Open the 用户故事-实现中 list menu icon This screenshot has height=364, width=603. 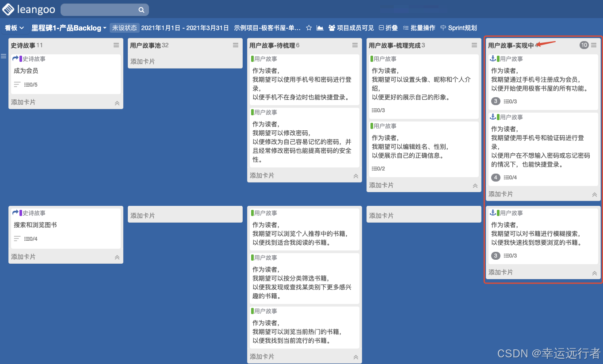(x=594, y=45)
